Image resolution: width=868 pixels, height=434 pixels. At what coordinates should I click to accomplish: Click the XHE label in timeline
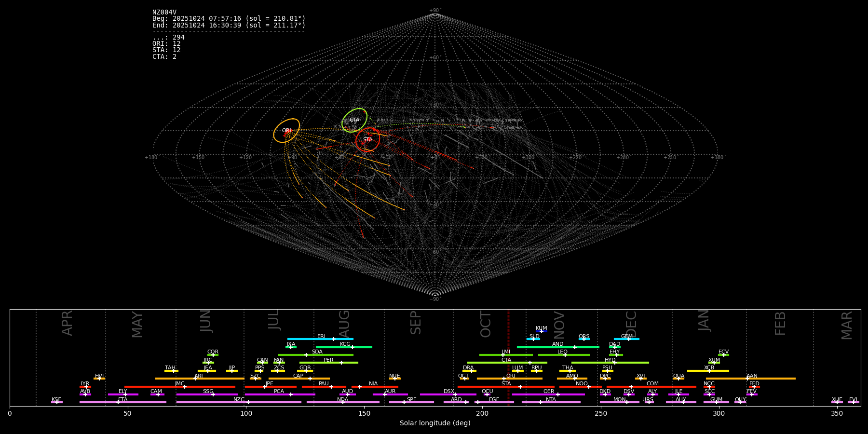[837, 399]
